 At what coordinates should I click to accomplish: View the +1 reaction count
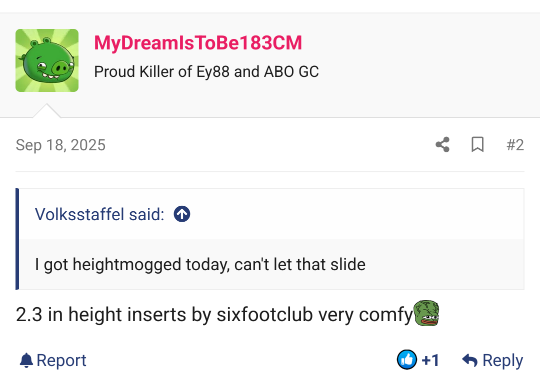click(430, 360)
